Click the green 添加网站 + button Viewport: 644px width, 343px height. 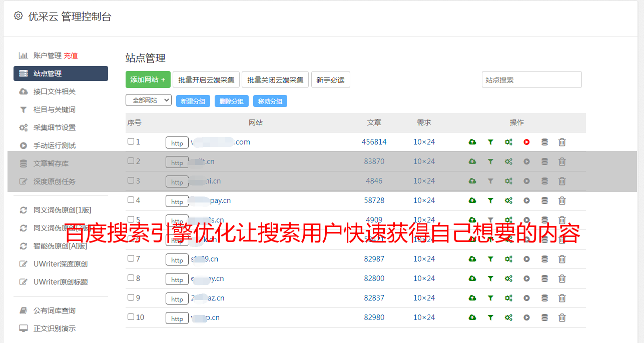click(148, 79)
